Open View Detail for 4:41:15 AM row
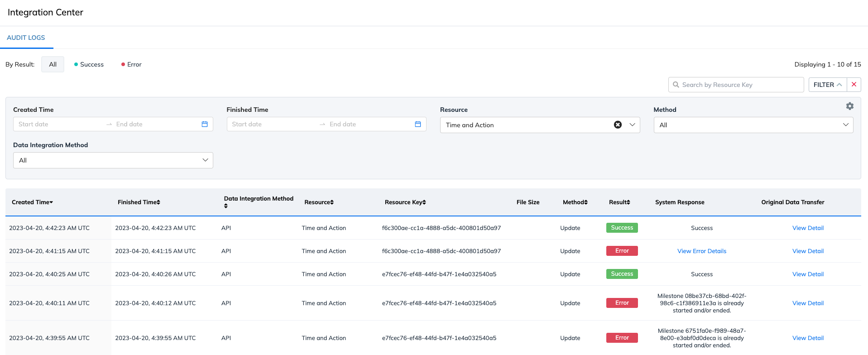Viewport: 868px width, 355px height. coord(808,251)
